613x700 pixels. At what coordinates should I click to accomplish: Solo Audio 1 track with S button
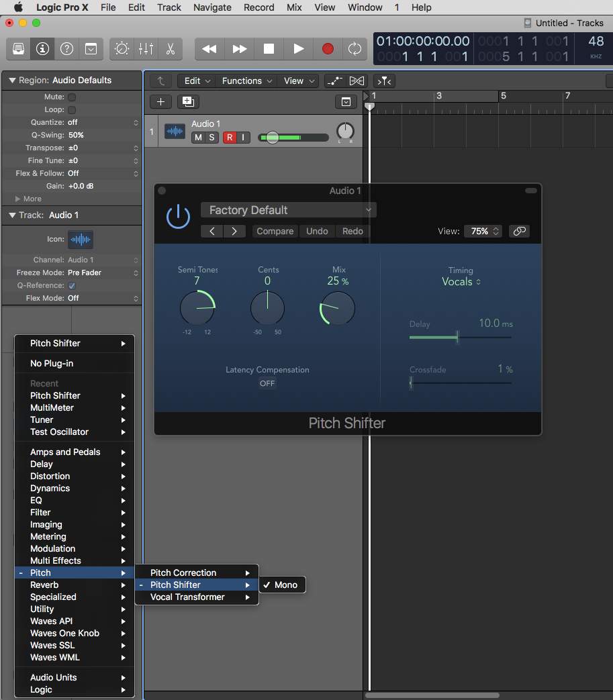(x=211, y=138)
